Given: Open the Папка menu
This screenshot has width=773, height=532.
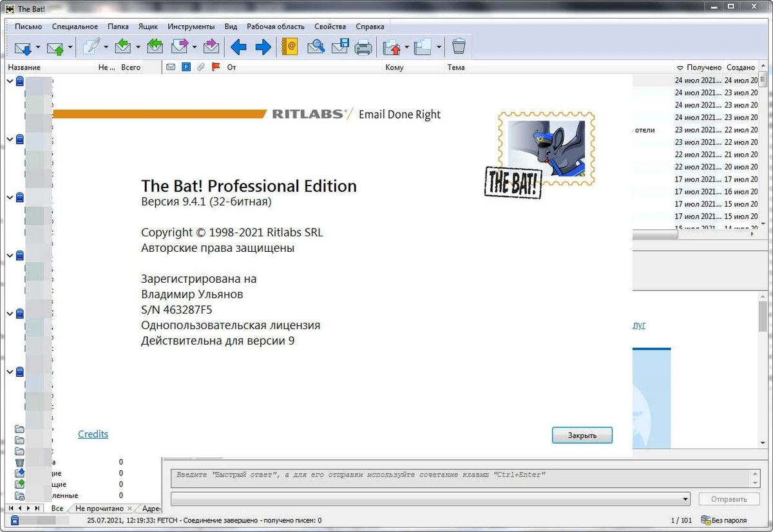Looking at the screenshot, I should tap(119, 26).
